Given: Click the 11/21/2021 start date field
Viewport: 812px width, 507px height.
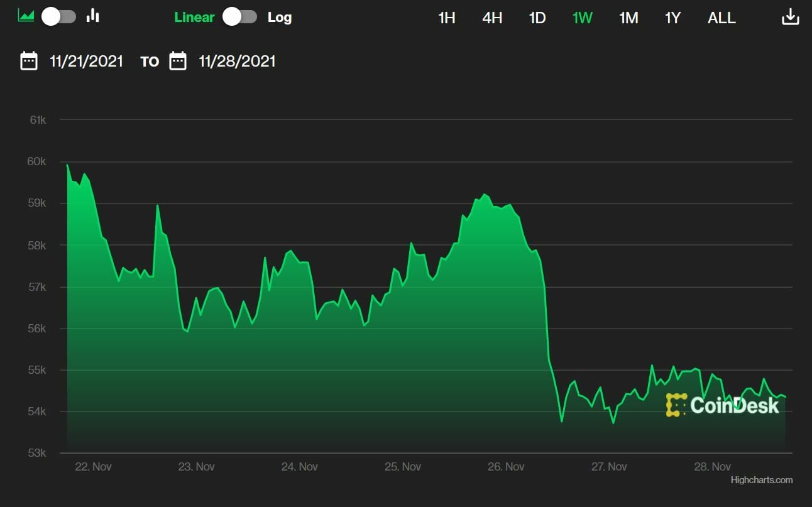Looking at the screenshot, I should coord(87,62).
